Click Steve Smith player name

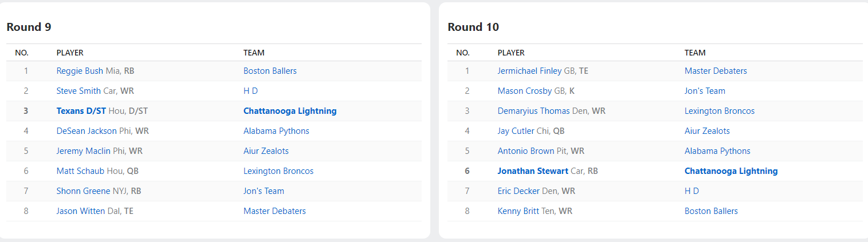78,91
